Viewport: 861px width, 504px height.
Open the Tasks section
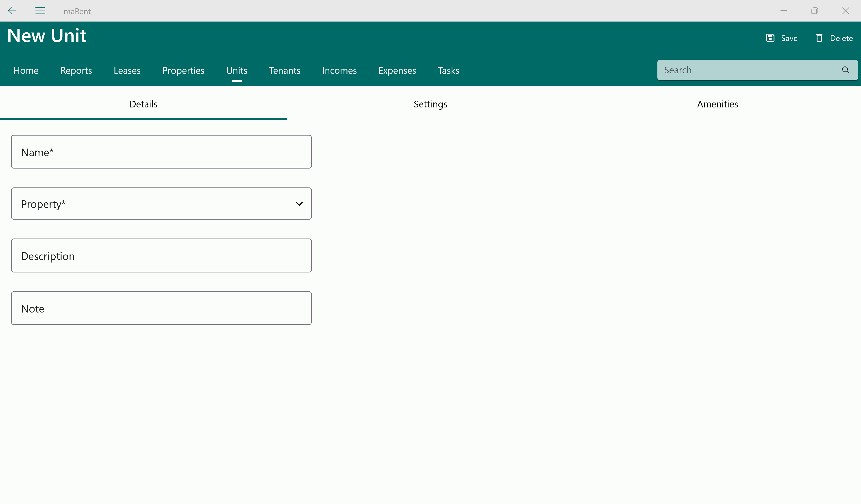(x=448, y=71)
